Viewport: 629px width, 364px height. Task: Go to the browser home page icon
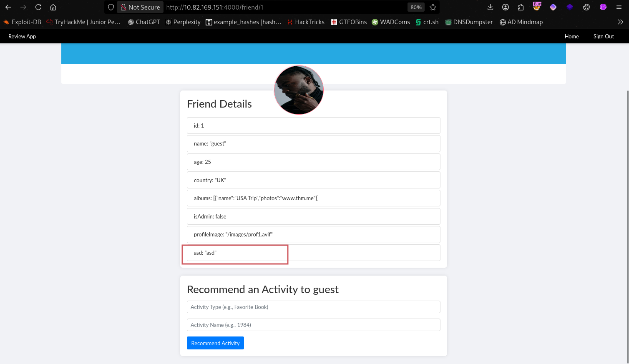(53, 7)
